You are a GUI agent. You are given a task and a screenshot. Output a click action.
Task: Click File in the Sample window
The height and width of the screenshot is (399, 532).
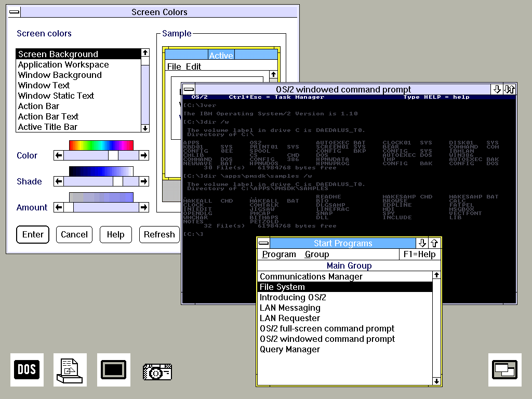coord(174,66)
